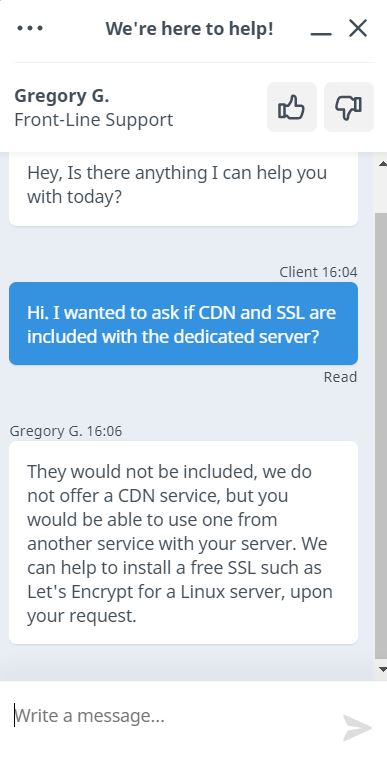387x761 pixels.
Task: Rate the chat with thumbs up
Action: (292, 107)
